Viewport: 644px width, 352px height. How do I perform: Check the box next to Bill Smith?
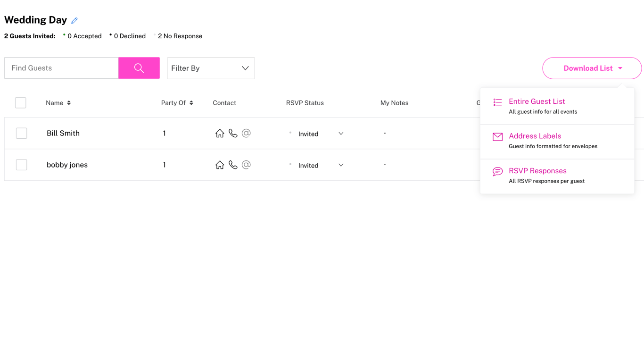pyautogui.click(x=21, y=134)
